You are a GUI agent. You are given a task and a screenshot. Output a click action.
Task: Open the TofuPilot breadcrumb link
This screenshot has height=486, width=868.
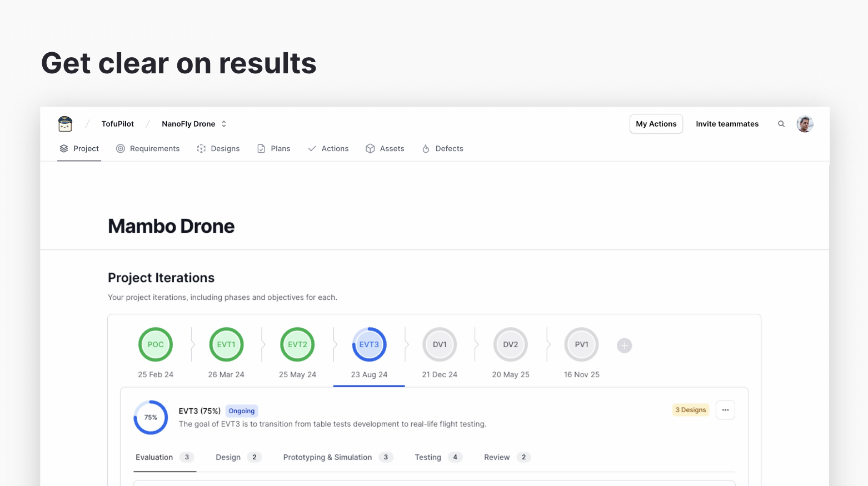click(x=118, y=124)
